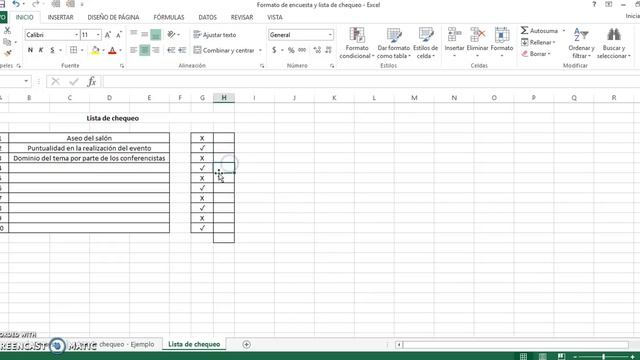Apply percent style icon
Screen dimensions: 640x360
click(x=291, y=50)
